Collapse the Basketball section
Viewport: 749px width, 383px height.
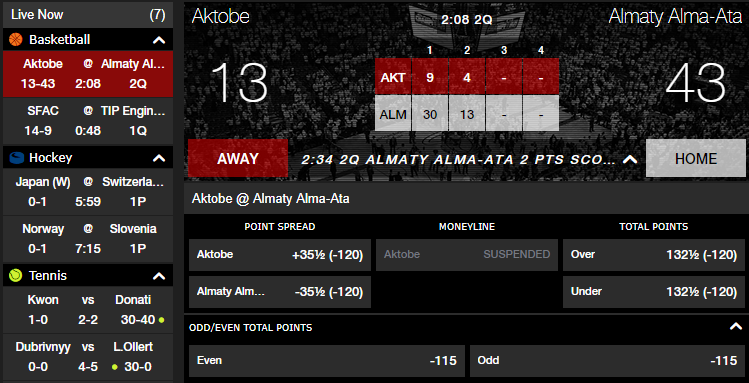159,40
